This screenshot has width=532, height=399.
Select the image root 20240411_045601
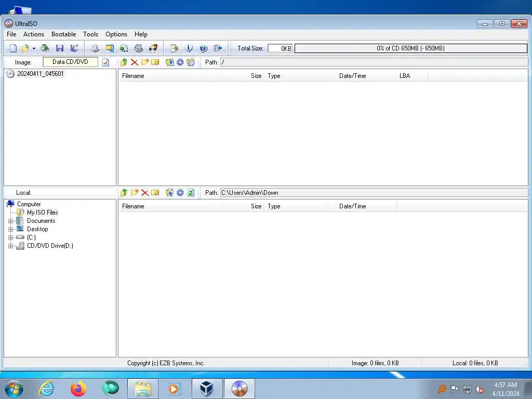click(41, 74)
